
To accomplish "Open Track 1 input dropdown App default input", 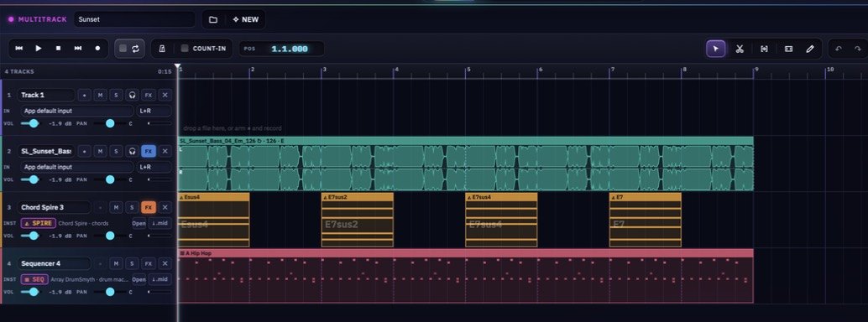I will click(77, 111).
